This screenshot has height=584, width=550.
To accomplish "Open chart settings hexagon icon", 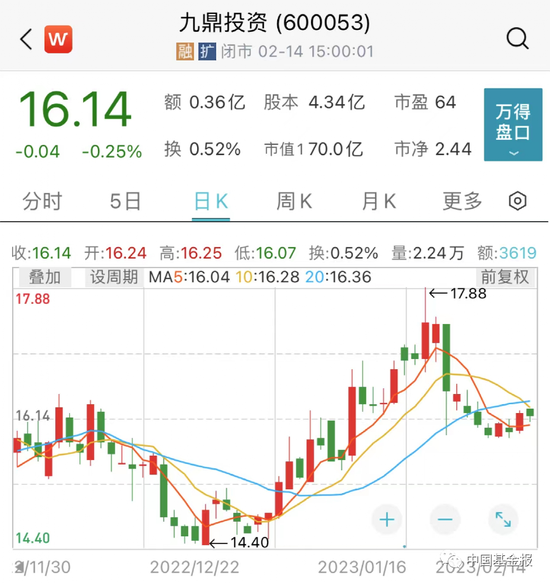I will point(518,201).
